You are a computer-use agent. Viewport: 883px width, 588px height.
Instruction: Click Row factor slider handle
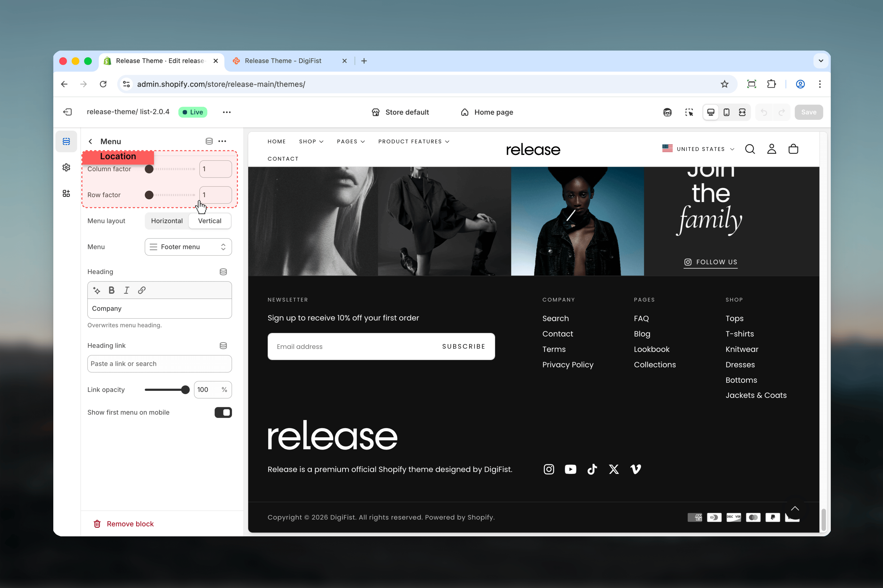click(149, 195)
